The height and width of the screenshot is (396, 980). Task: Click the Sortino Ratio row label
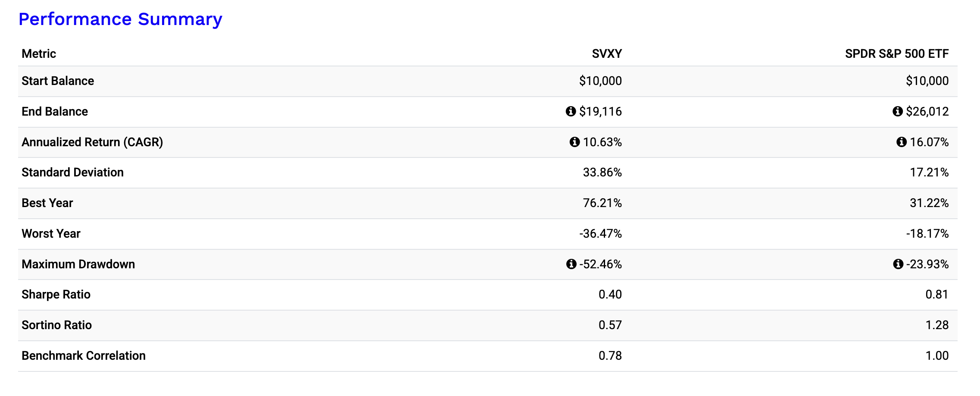click(56, 325)
